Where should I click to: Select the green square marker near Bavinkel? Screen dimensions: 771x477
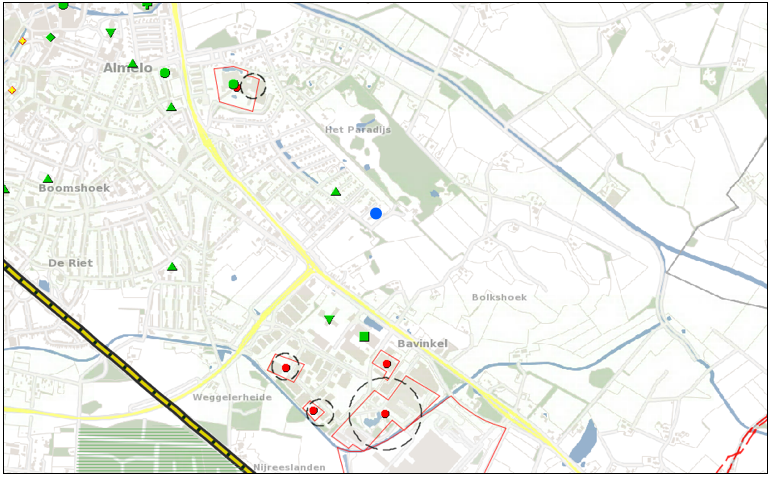[x=364, y=337]
